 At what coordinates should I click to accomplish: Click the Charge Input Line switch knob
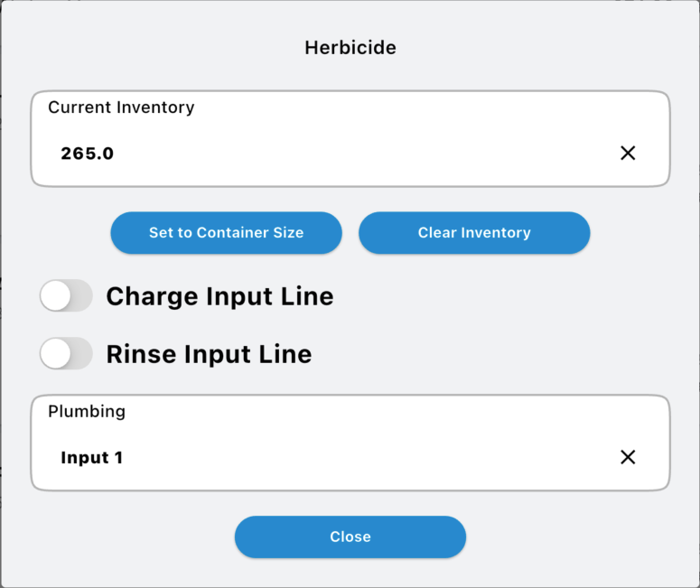point(56,296)
